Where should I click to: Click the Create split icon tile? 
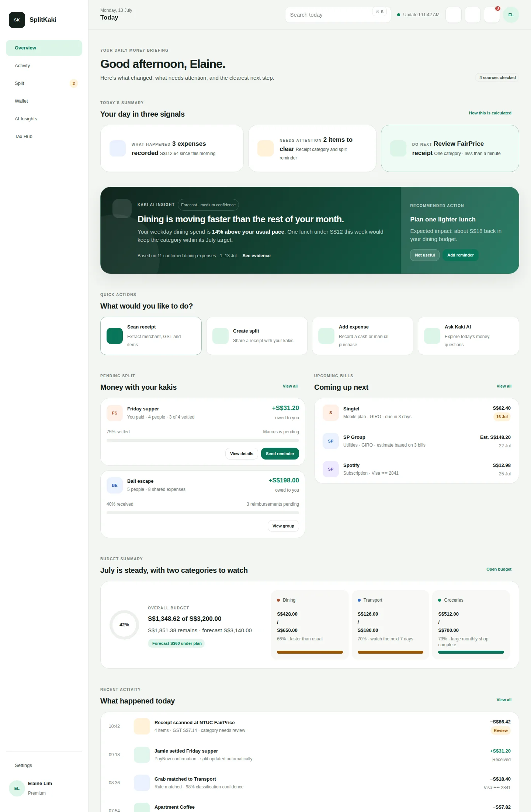pyautogui.click(x=221, y=336)
